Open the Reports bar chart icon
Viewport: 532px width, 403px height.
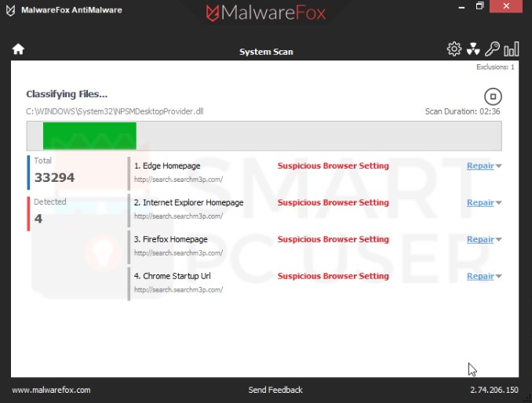coord(512,49)
